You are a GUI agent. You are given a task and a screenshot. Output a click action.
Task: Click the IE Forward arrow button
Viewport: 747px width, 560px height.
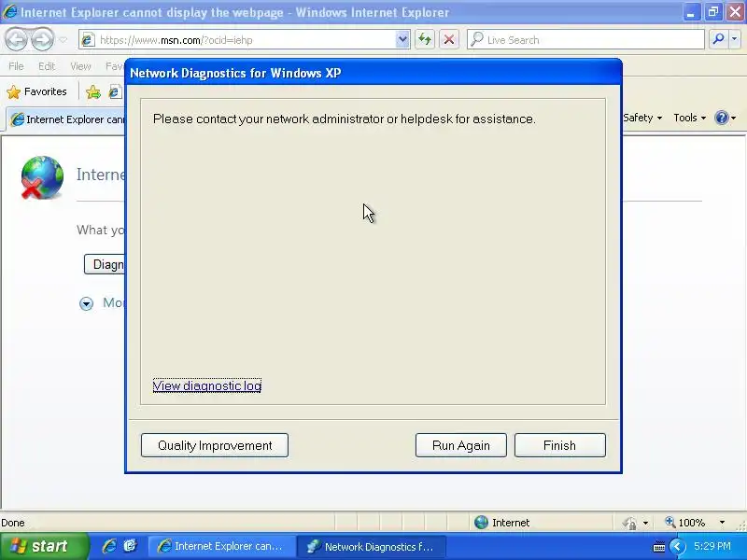(x=42, y=39)
